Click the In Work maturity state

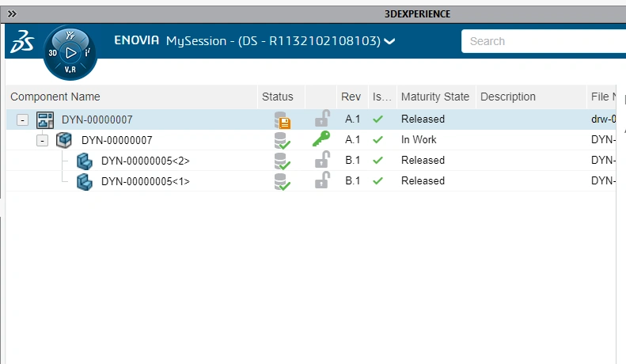[419, 140]
